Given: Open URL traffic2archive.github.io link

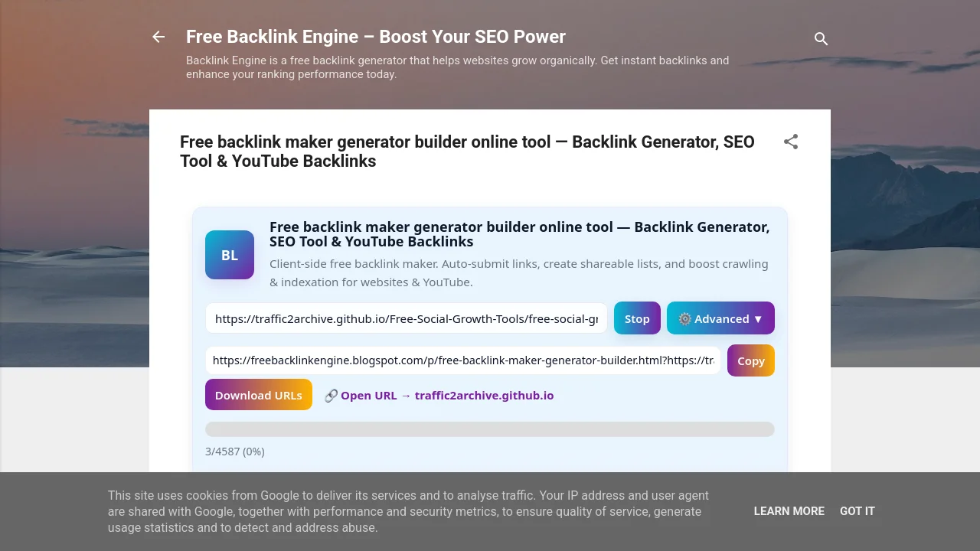Looking at the screenshot, I should pyautogui.click(x=439, y=396).
